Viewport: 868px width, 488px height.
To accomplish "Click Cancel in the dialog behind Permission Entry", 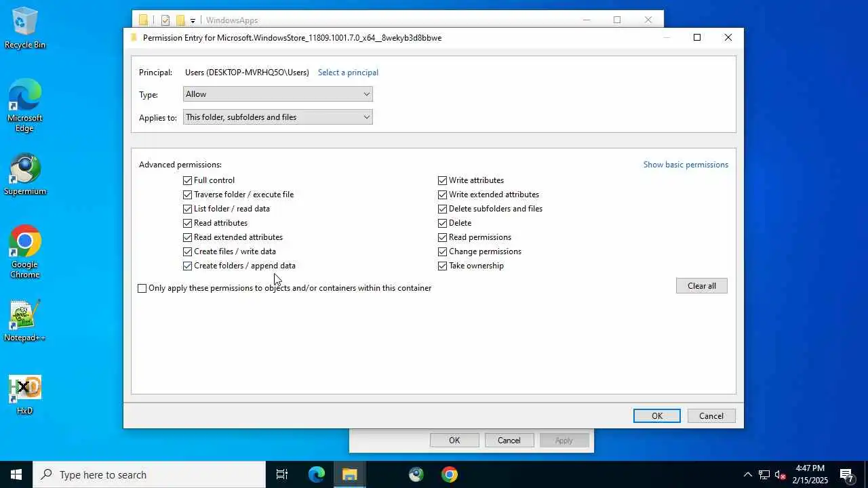I will (509, 441).
